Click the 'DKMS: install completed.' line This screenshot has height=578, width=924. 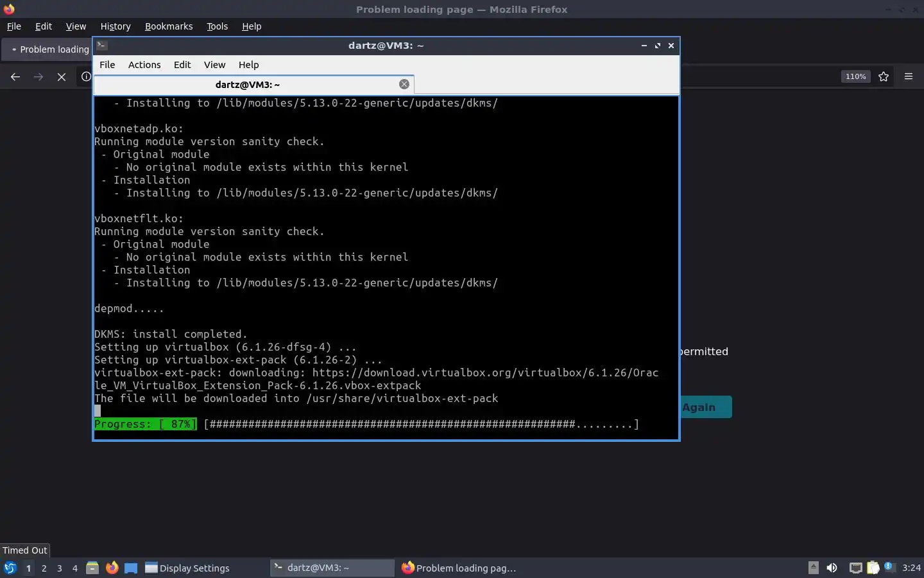pyautogui.click(x=171, y=334)
